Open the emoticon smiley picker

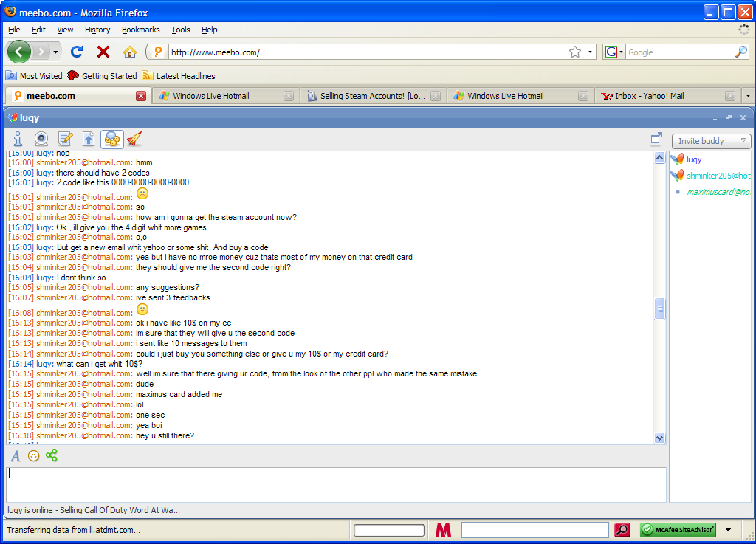coord(33,456)
